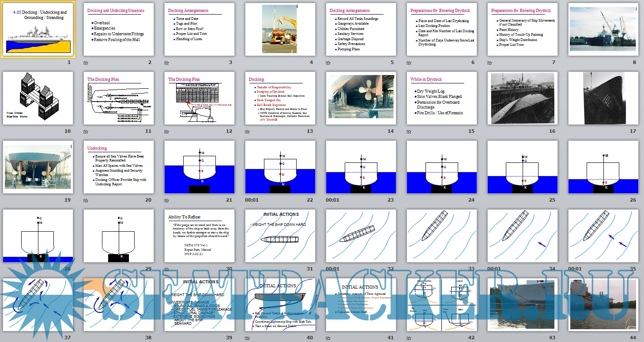Play animation star under Docking Plan slide 11

86,132
